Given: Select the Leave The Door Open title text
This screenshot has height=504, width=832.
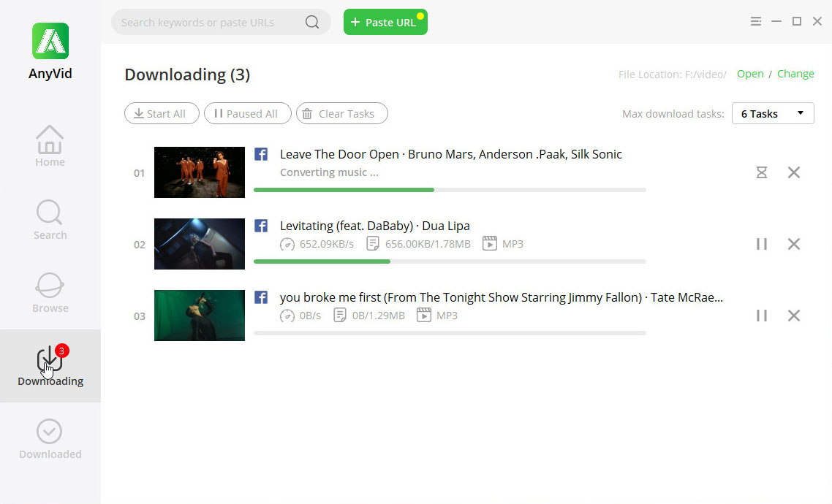Looking at the screenshot, I should (x=451, y=154).
